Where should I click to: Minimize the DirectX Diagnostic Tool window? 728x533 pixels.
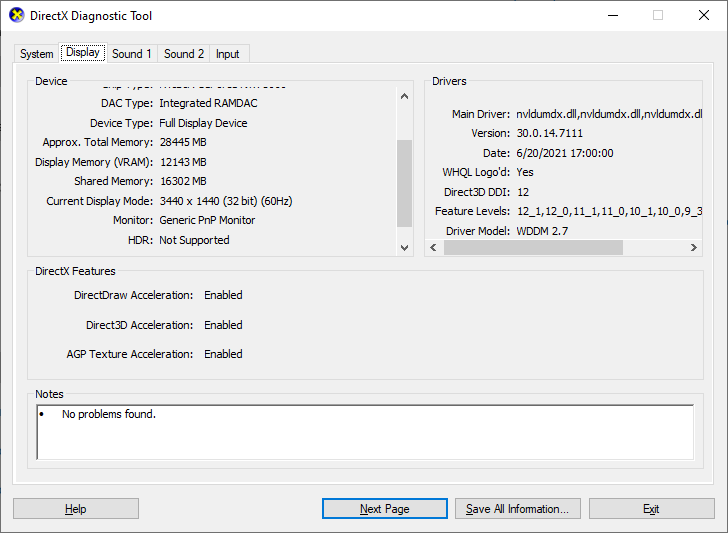(613, 15)
